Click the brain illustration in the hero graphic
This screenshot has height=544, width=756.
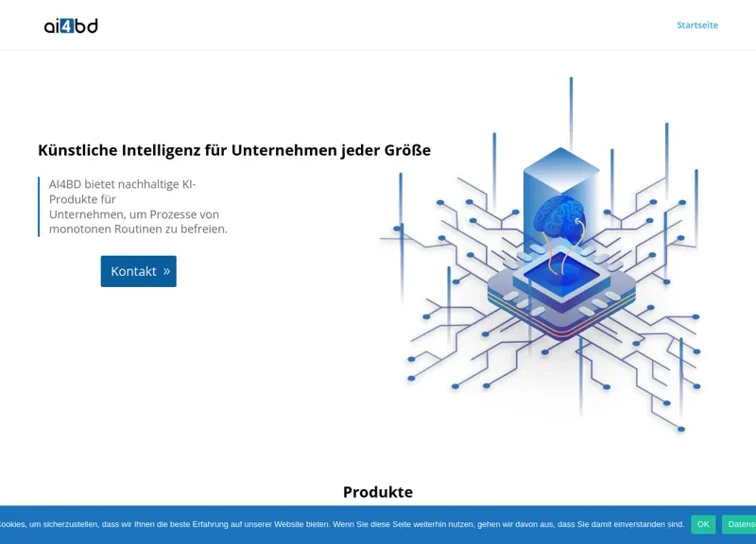click(x=558, y=218)
